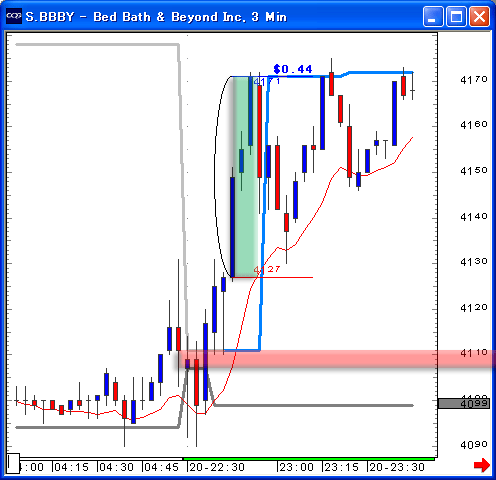Viewport: 496px width, 480px height.
Task: Click the 4110 price scale label
Action: [x=474, y=353]
